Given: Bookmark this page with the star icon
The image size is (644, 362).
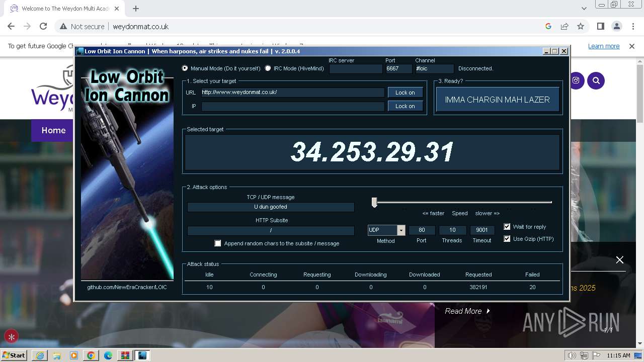Looking at the screenshot, I should [x=581, y=26].
